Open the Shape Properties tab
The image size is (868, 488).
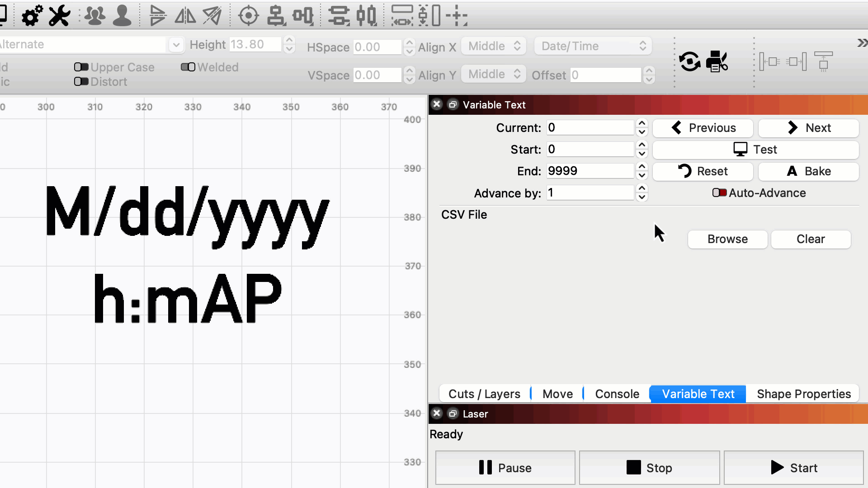[804, 394]
